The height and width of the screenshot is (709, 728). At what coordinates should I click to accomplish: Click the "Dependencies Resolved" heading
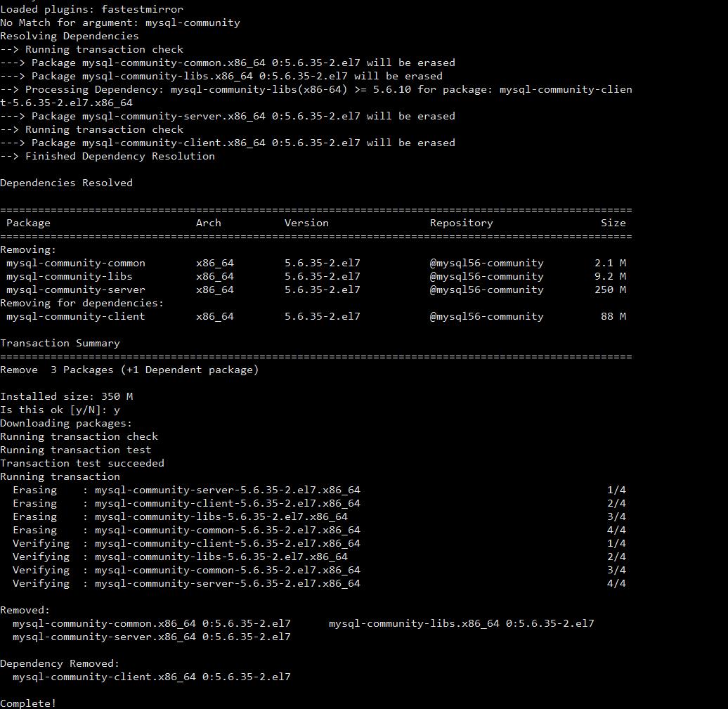tap(66, 183)
